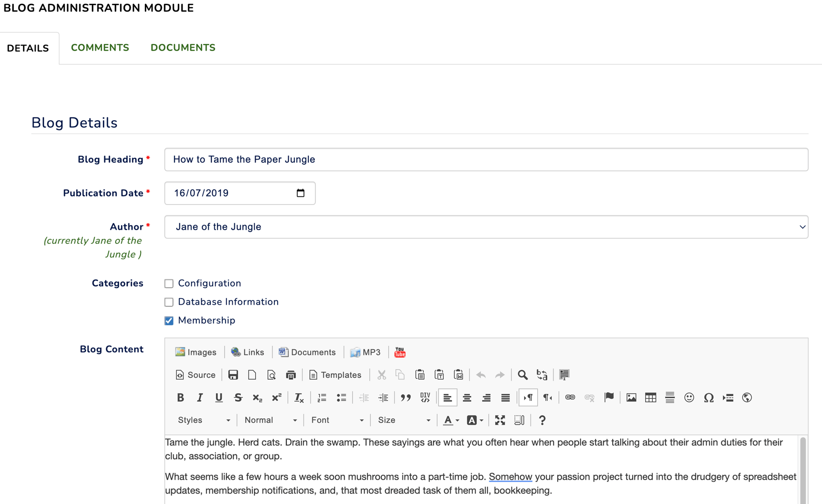Paste from Word
The image size is (822, 504).
point(458,375)
